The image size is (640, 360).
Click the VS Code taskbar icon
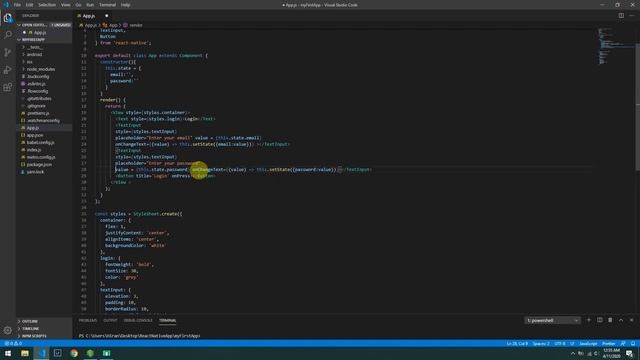point(41,353)
